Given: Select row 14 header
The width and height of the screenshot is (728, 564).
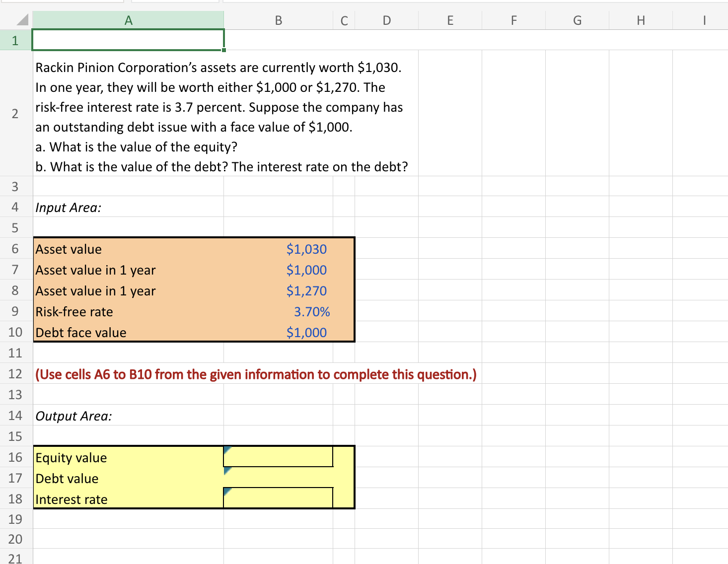Looking at the screenshot, I should point(16,415).
